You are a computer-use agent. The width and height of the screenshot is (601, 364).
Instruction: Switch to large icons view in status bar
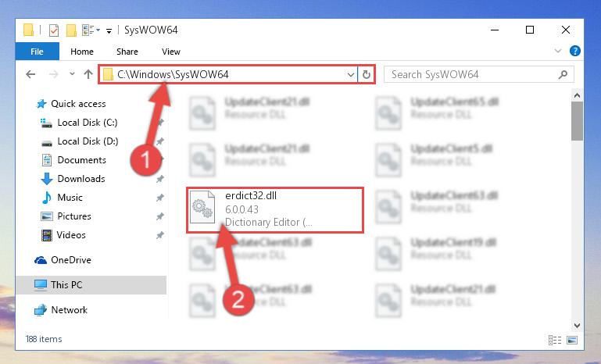point(572,340)
